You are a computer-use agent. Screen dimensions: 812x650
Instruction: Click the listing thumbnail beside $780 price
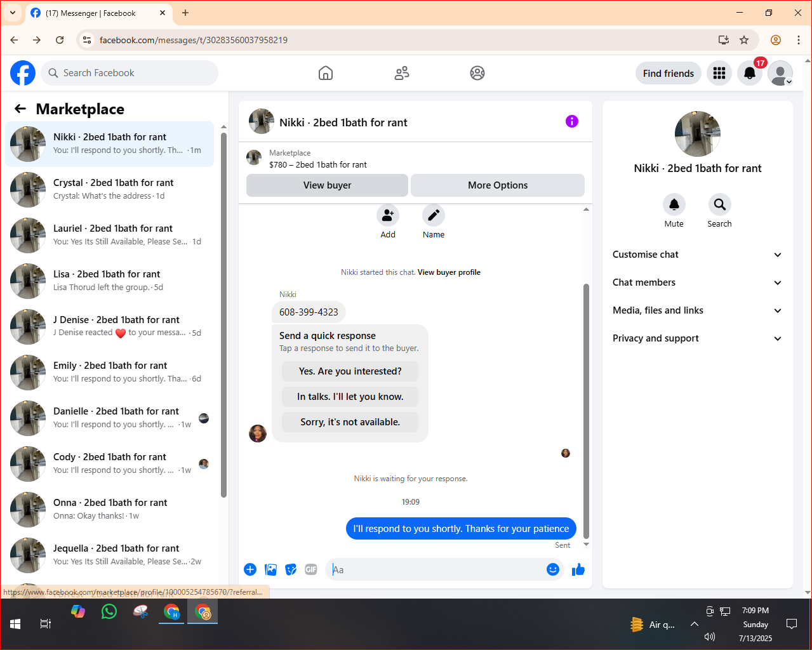tap(254, 157)
